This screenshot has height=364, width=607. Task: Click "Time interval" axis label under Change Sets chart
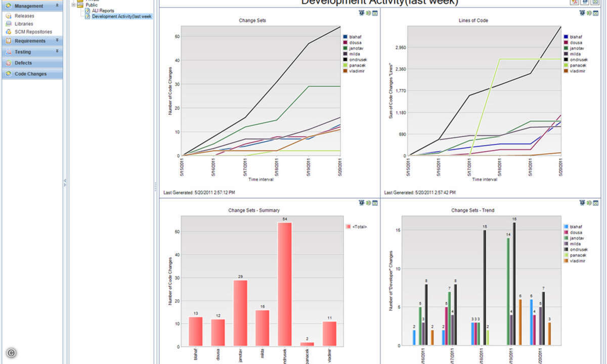coord(261,179)
